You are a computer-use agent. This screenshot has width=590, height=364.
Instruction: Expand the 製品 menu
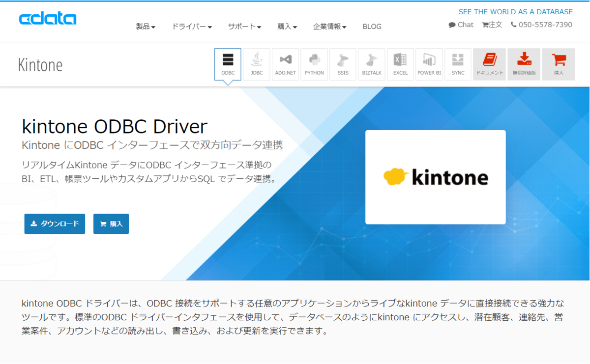[146, 27]
